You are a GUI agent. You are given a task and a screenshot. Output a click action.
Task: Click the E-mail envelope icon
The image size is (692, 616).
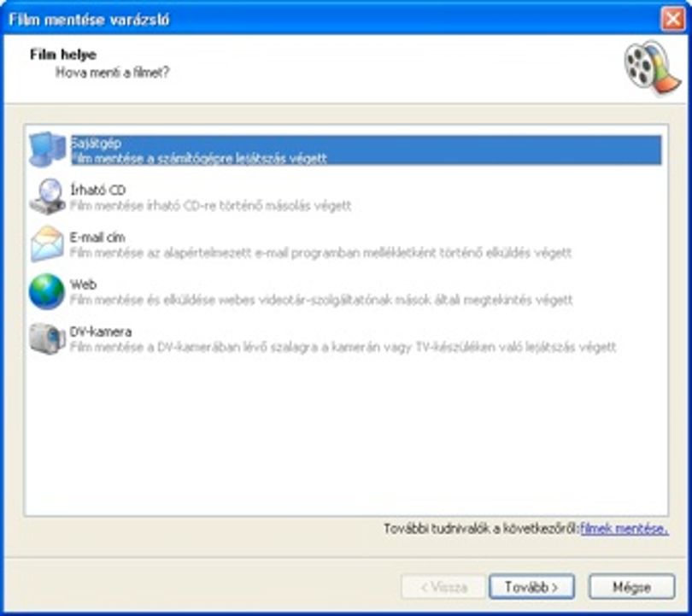tap(47, 244)
